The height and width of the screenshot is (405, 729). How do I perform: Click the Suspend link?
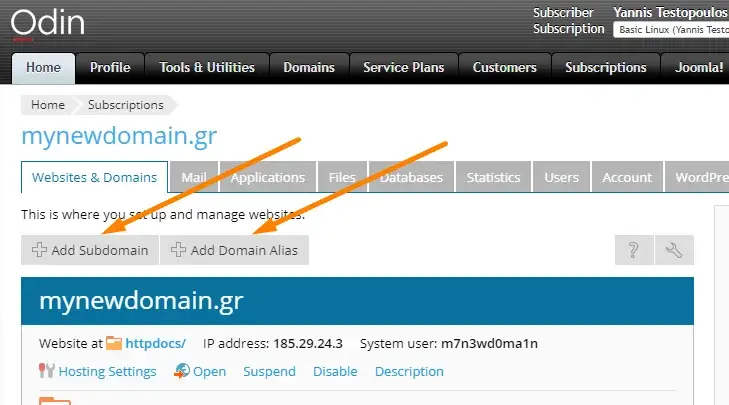pos(270,372)
